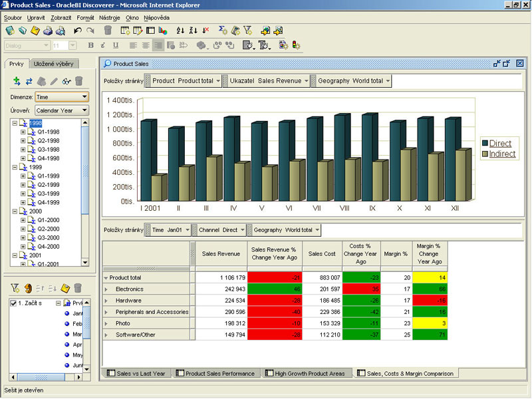
Task: Click the khaki Indirect legend swatch
Action: (485, 154)
